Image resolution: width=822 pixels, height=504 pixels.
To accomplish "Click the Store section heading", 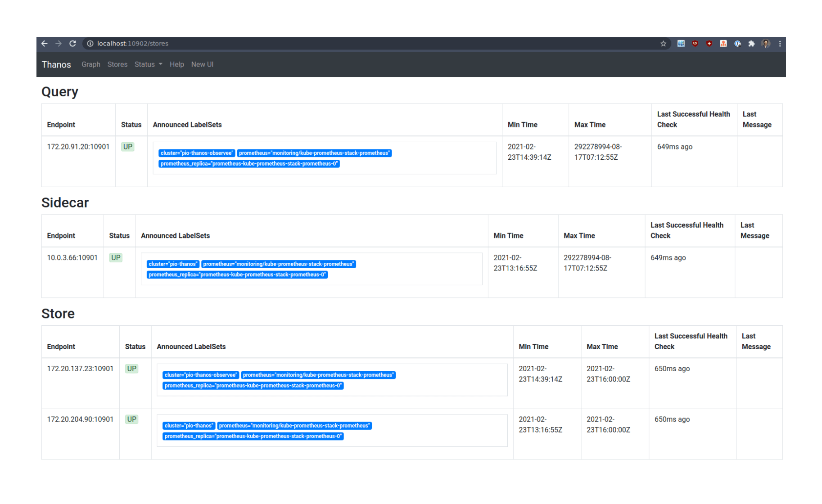I will [58, 314].
